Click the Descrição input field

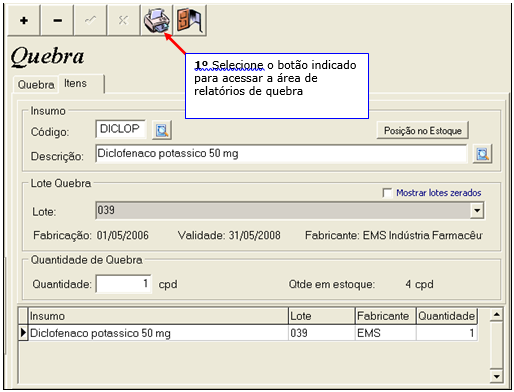click(281, 153)
